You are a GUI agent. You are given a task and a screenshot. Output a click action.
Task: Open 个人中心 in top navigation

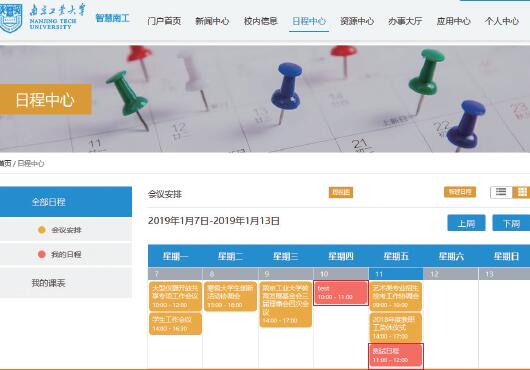click(x=502, y=21)
